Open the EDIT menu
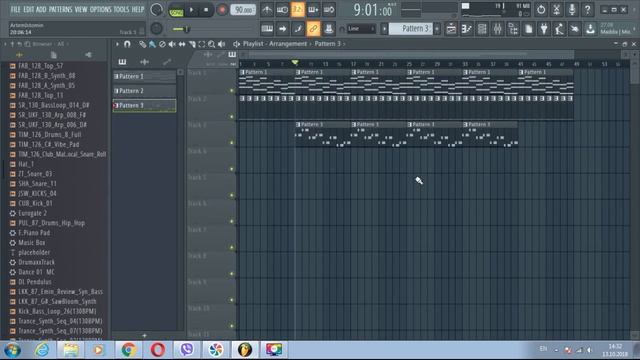 point(29,9)
